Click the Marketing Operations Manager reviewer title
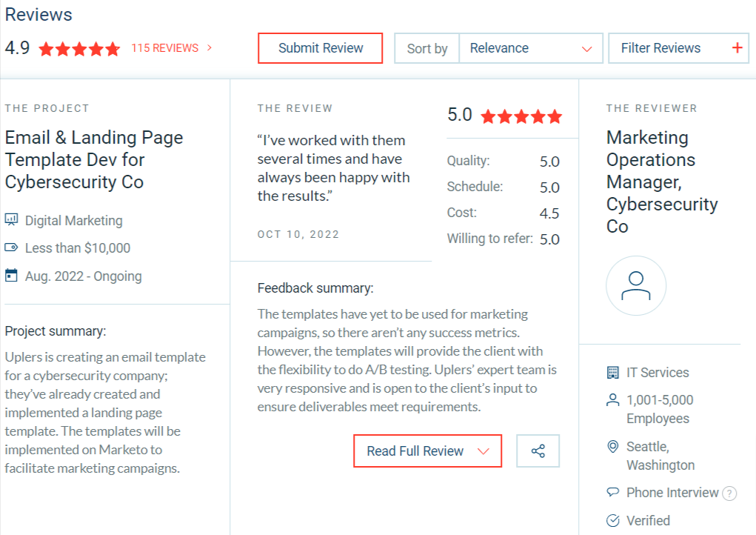Image resolution: width=756 pixels, height=535 pixels. [x=662, y=182]
